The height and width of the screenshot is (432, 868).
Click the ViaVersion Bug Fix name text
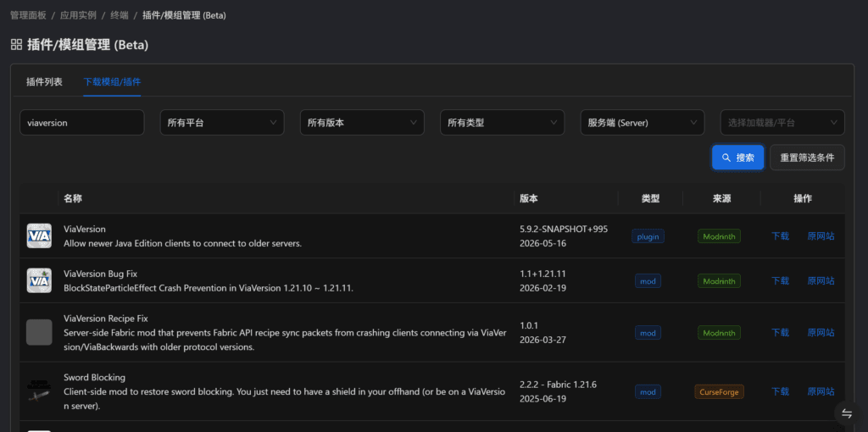[x=100, y=274]
